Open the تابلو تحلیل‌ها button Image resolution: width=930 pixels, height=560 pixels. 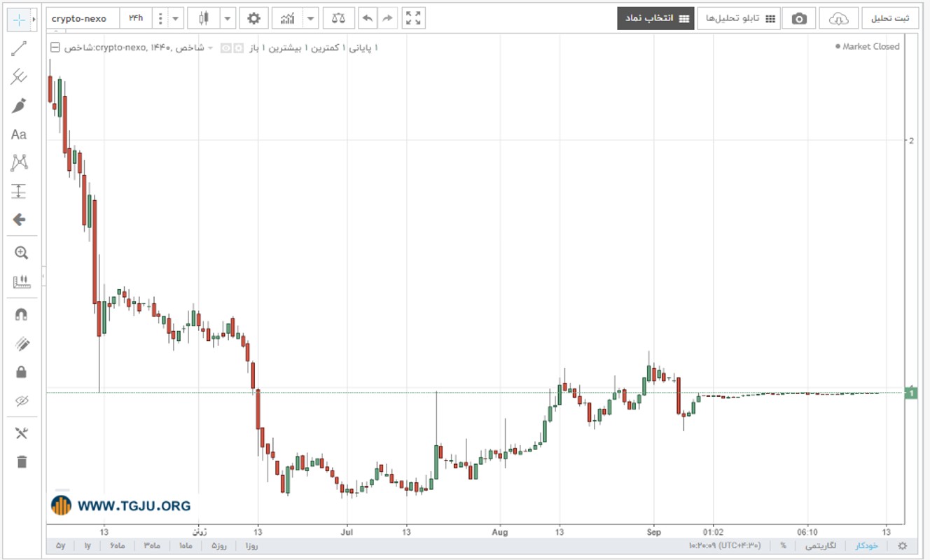click(738, 18)
